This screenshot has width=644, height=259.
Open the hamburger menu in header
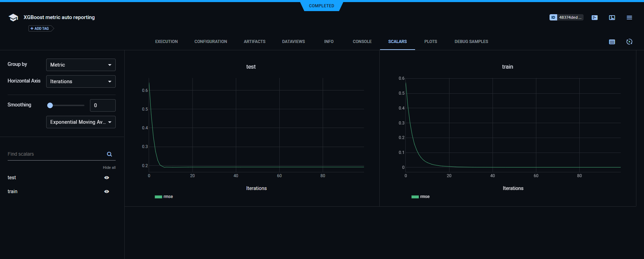629,18
